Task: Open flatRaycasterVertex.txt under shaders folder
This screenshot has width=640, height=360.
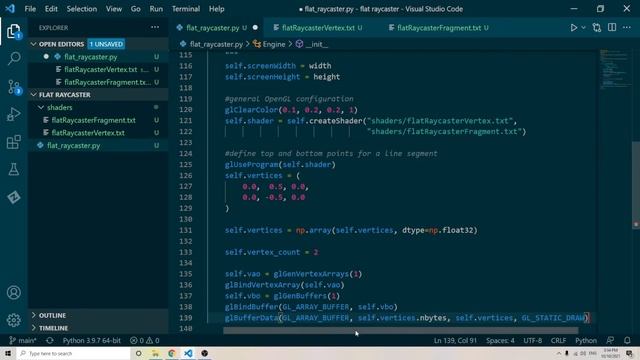Action: click(98, 133)
